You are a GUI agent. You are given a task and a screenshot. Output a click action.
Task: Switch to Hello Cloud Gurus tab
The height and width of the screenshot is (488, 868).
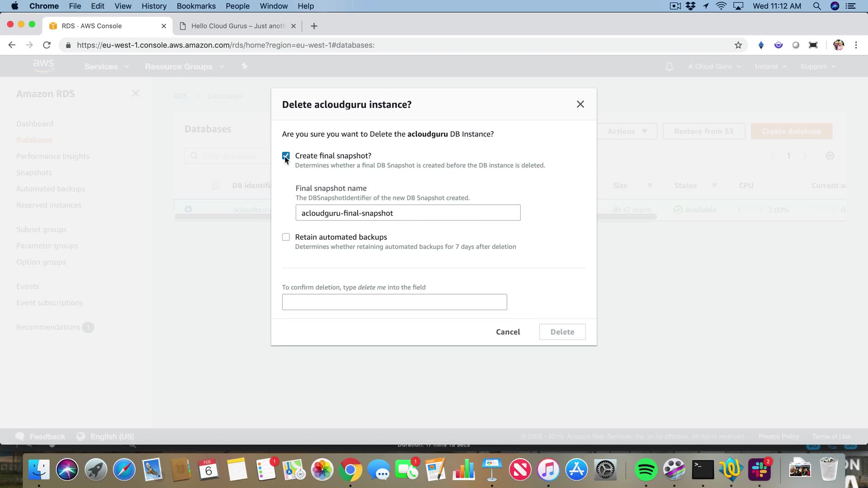click(x=237, y=26)
